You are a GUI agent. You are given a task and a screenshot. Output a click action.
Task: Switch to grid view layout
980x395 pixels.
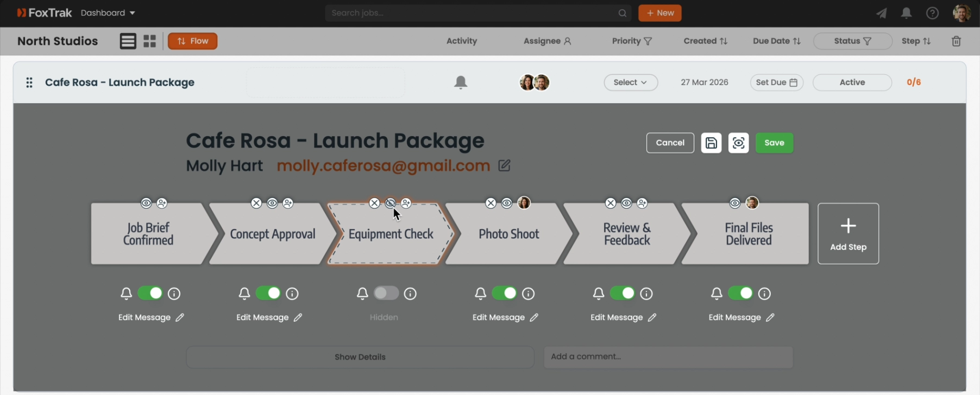(150, 41)
